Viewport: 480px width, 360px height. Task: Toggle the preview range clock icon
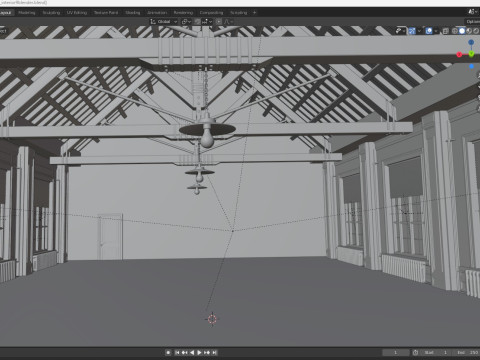click(415, 352)
